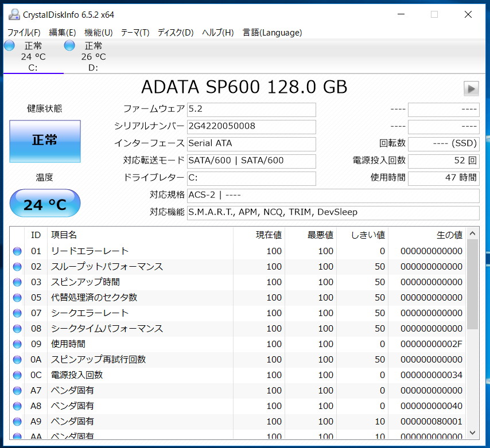Screen dimensions: 490x448
Task: Click the 現在値 column header
Action: [259, 235]
